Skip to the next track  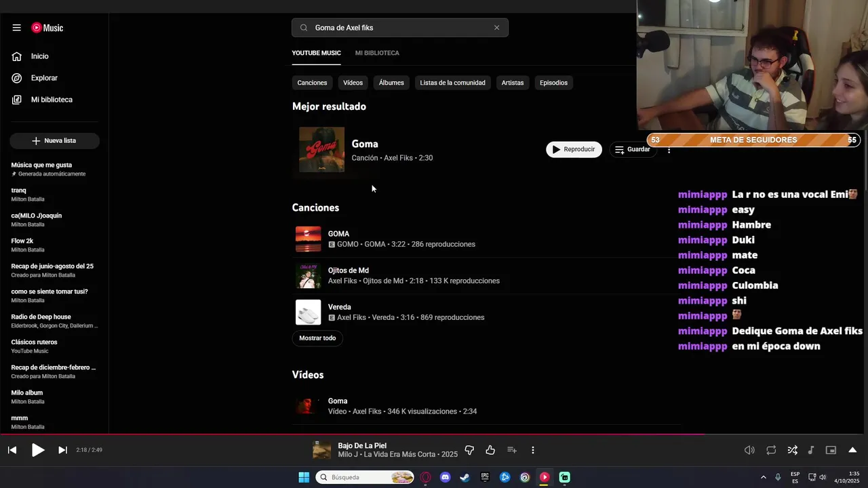(62, 450)
